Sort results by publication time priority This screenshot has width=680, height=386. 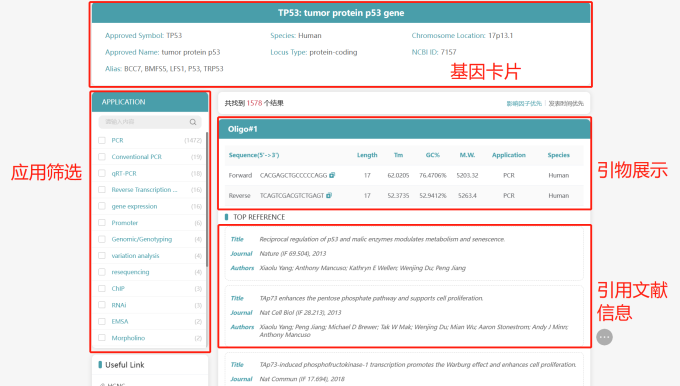click(566, 103)
